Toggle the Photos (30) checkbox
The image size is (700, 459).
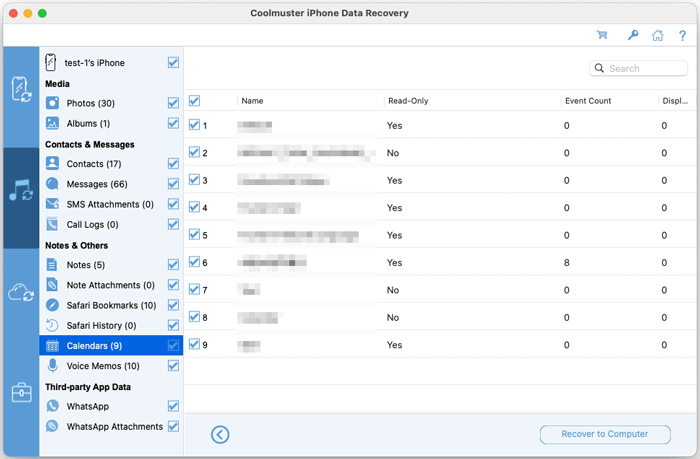tap(174, 103)
